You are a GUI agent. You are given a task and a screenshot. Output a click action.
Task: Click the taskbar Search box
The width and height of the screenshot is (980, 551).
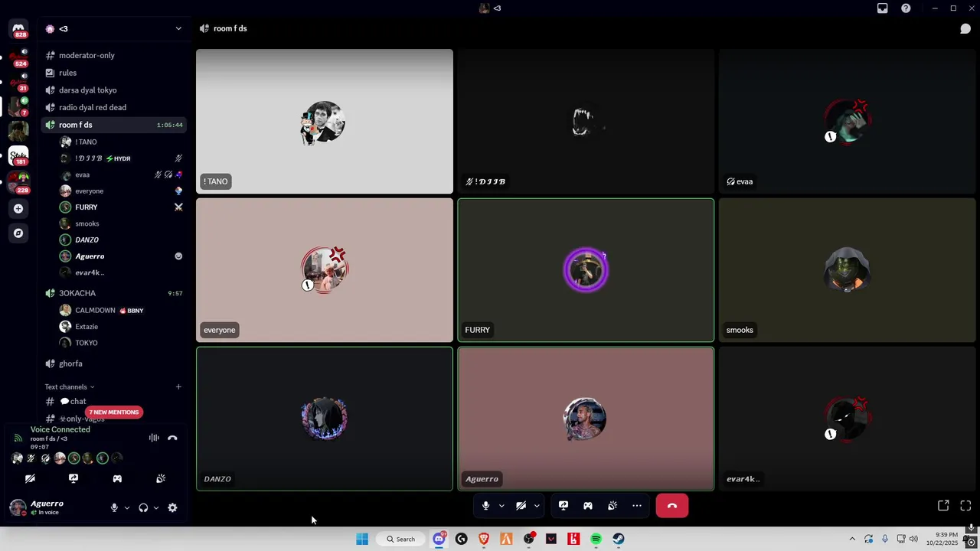(x=400, y=539)
